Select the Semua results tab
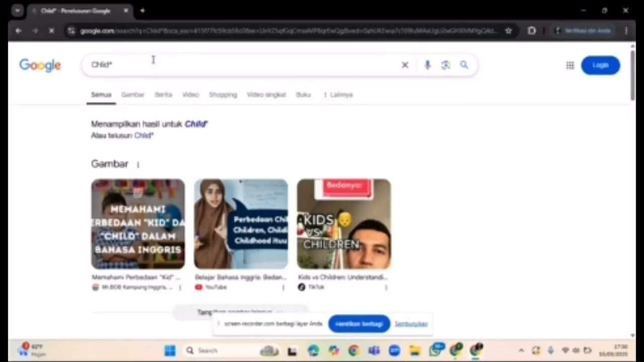 coord(101,95)
